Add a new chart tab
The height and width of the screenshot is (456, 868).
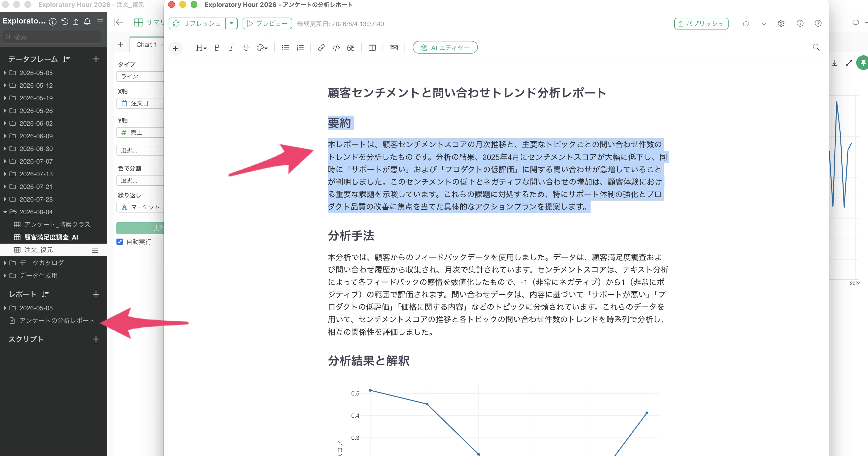[120, 44]
